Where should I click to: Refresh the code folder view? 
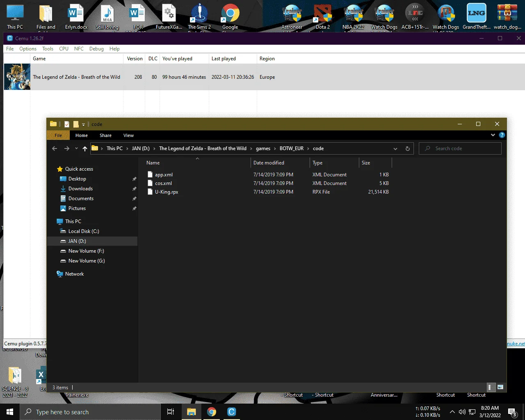coord(407,148)
